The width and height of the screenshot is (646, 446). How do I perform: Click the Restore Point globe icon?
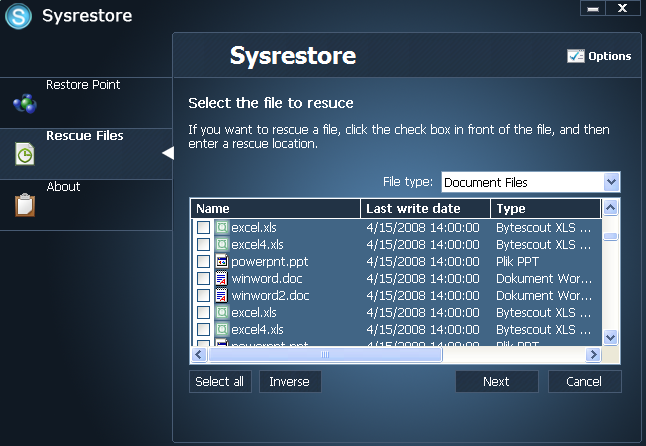click(24, 103)
